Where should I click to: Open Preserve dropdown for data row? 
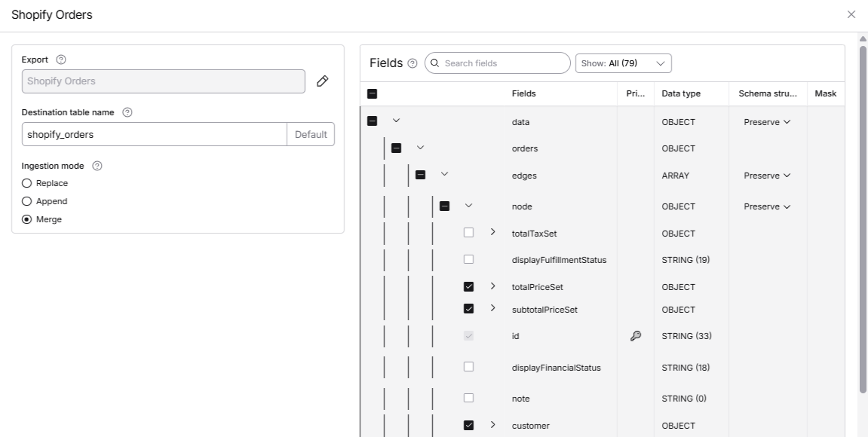[767, 122]
